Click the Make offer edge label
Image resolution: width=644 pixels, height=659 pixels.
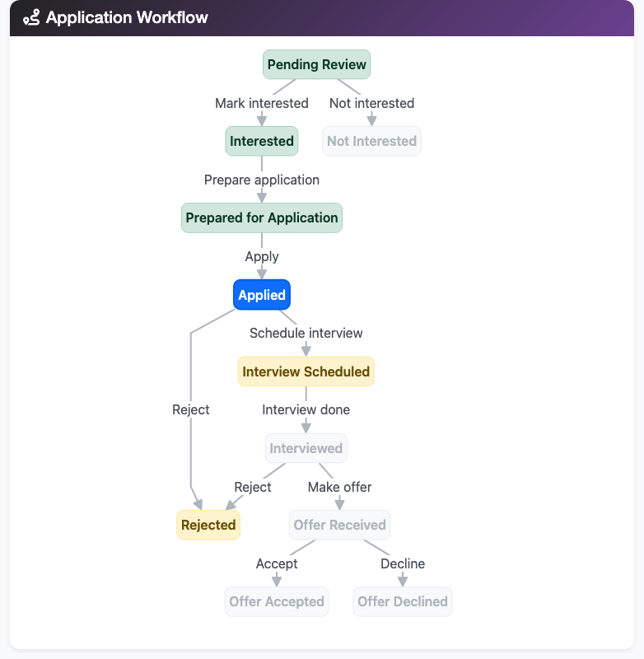click(339, 487)
